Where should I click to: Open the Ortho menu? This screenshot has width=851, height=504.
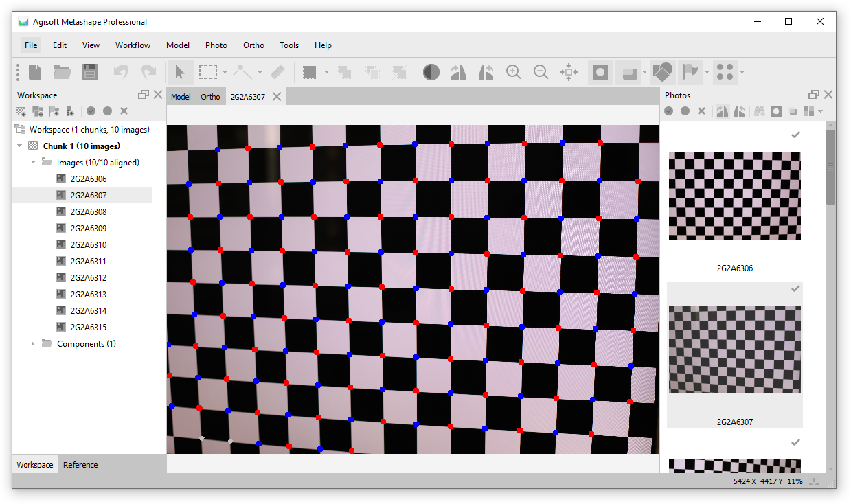tap(253, 45)
